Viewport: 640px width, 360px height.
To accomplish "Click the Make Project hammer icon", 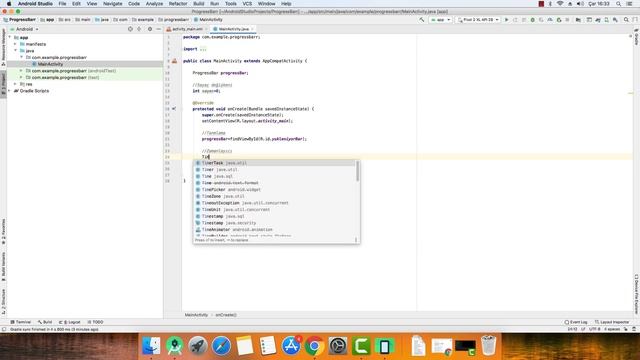I will (422, 20).
